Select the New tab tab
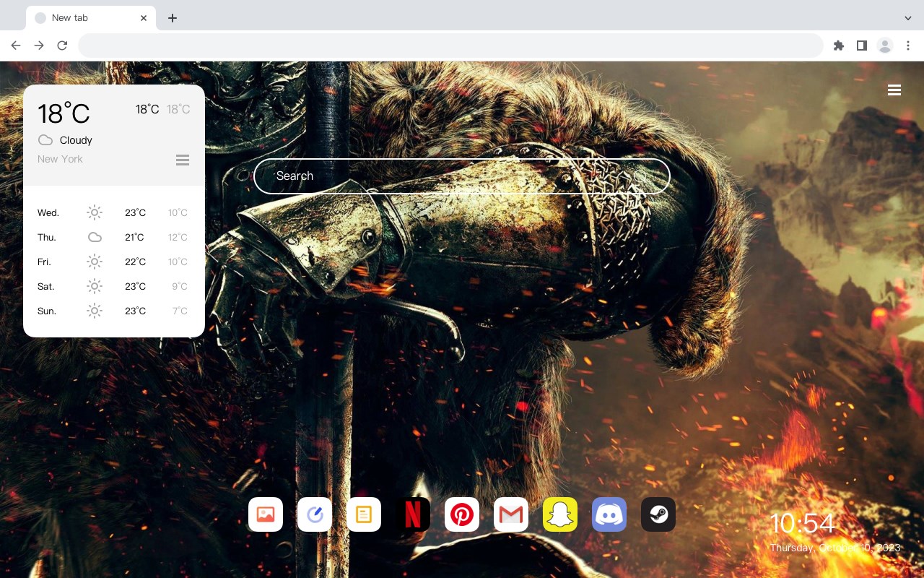Viewport: 924px width, 578px height. coord(91,18)
